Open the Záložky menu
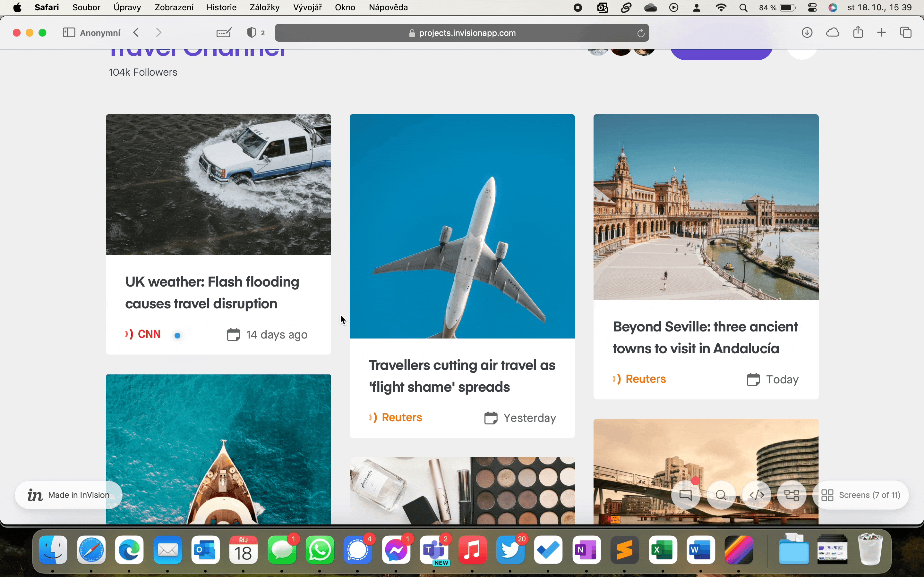 tap(265, 8)
